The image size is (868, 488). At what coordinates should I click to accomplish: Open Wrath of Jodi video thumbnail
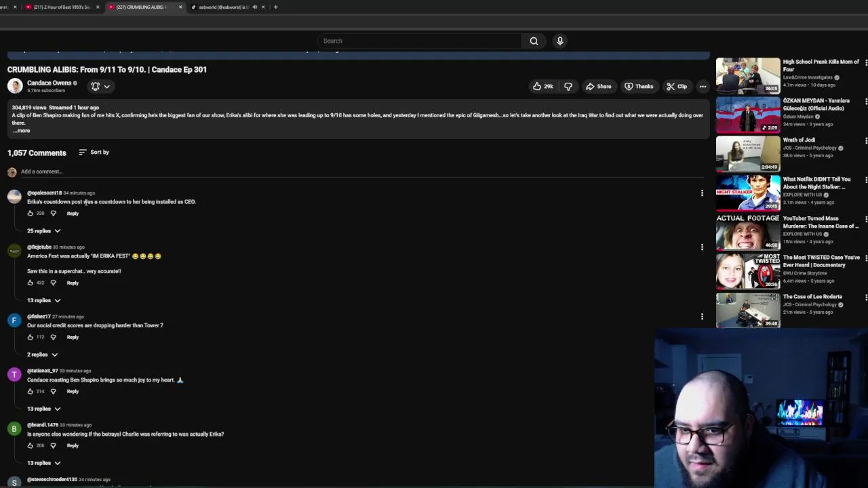tap(748, 154)
